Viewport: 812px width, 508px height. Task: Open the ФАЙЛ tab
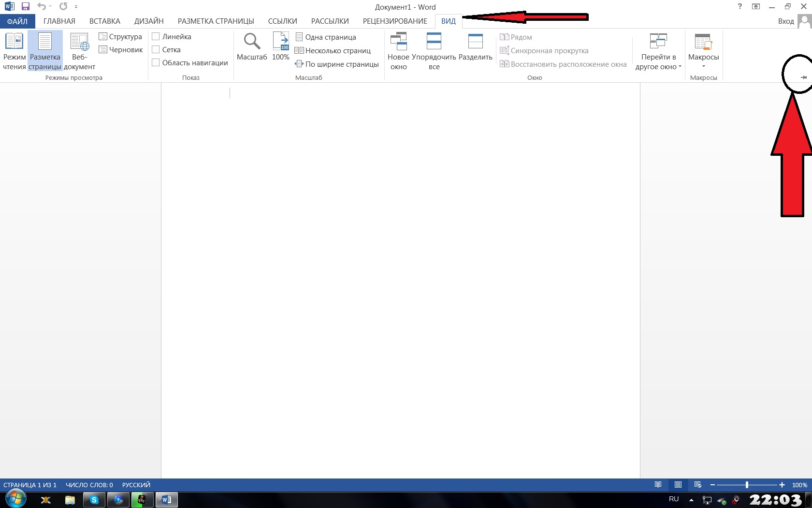tap(17, 21)
